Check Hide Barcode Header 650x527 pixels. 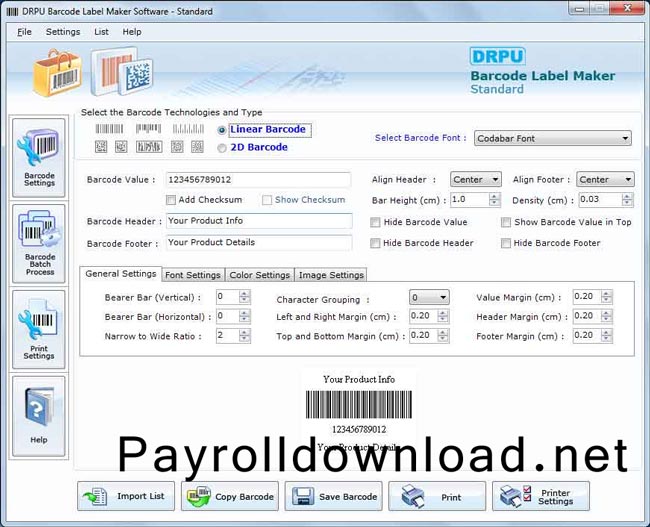coord(375,243)
